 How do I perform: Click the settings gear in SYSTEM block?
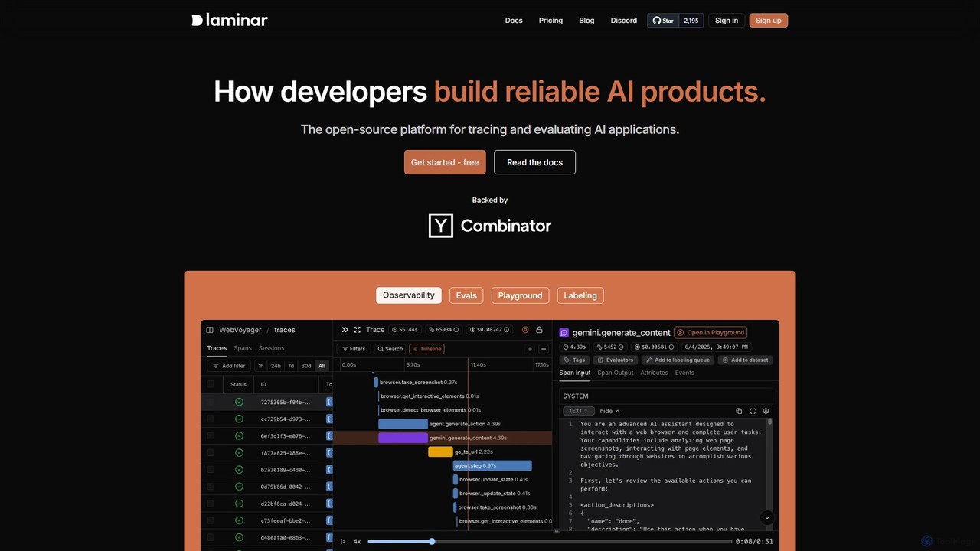[x=766, y=411]
